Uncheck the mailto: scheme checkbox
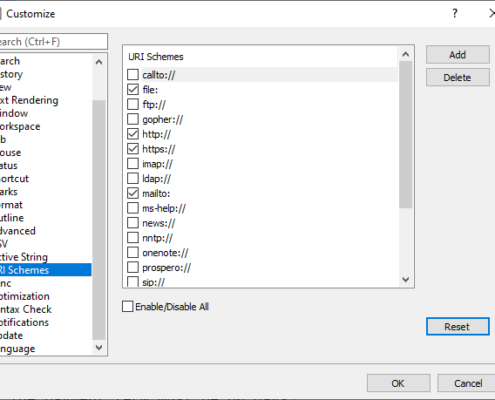 [x=133, y=193]
